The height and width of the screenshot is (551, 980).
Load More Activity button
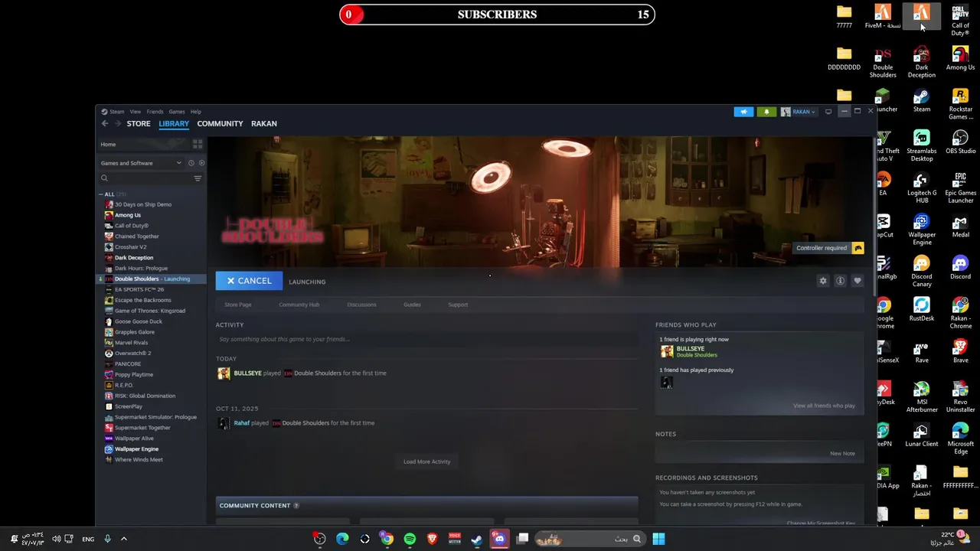click(x=426, y=461)
